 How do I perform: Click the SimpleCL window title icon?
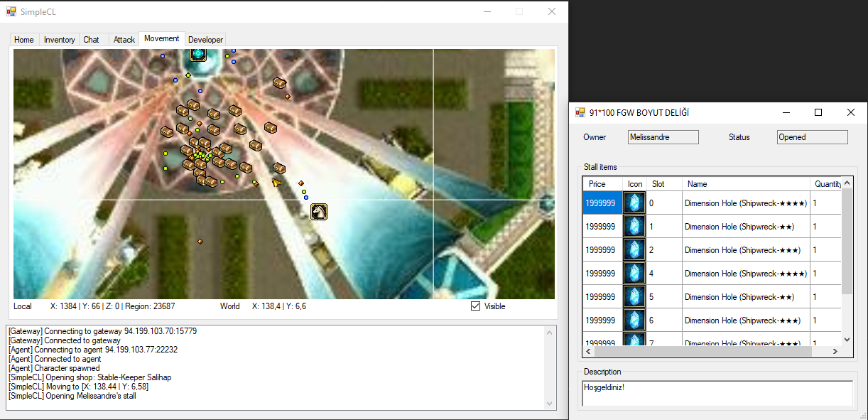[11, 11]
